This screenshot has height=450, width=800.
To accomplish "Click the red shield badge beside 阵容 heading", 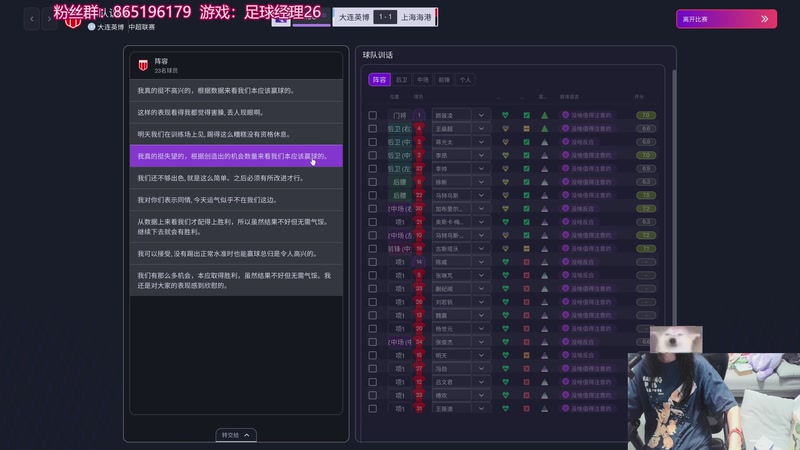I will pyautogui.click(x=143, y=65).
